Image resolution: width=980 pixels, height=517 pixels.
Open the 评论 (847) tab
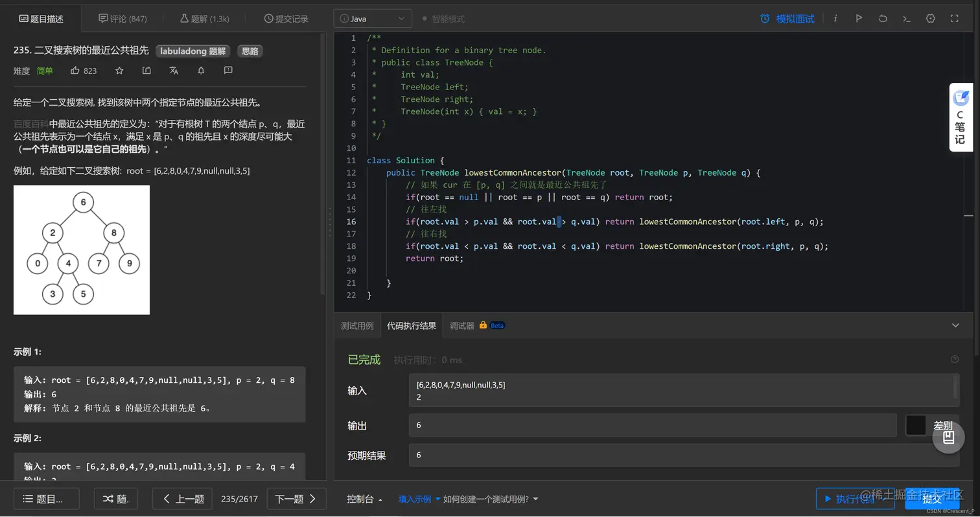(x=122, y=18)
